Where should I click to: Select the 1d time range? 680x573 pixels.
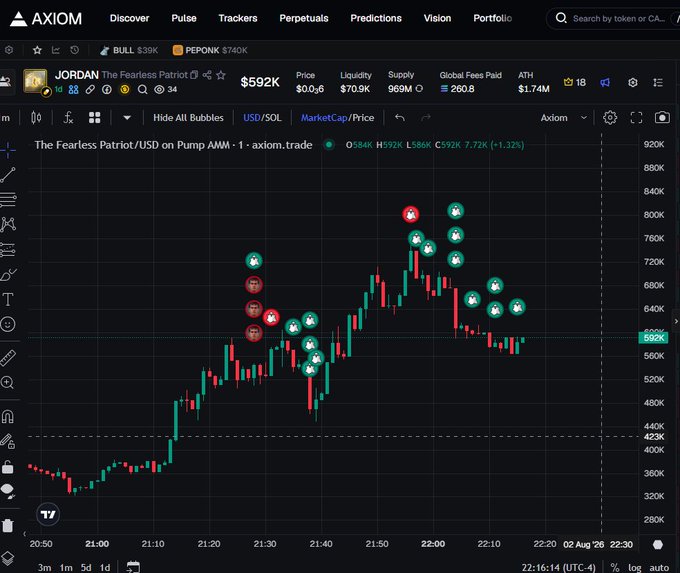click(105, 567)
